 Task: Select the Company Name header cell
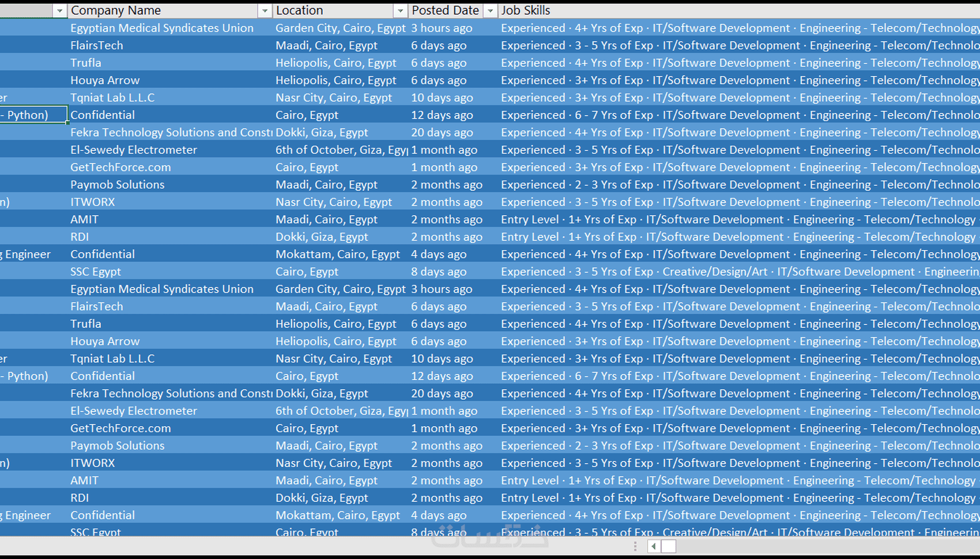170,10
